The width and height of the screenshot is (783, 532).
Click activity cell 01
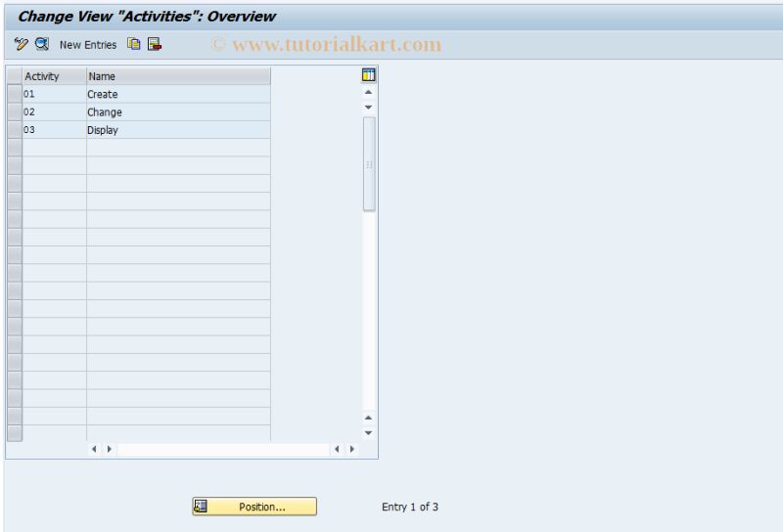pyautogui.click(x=55, y=94)
